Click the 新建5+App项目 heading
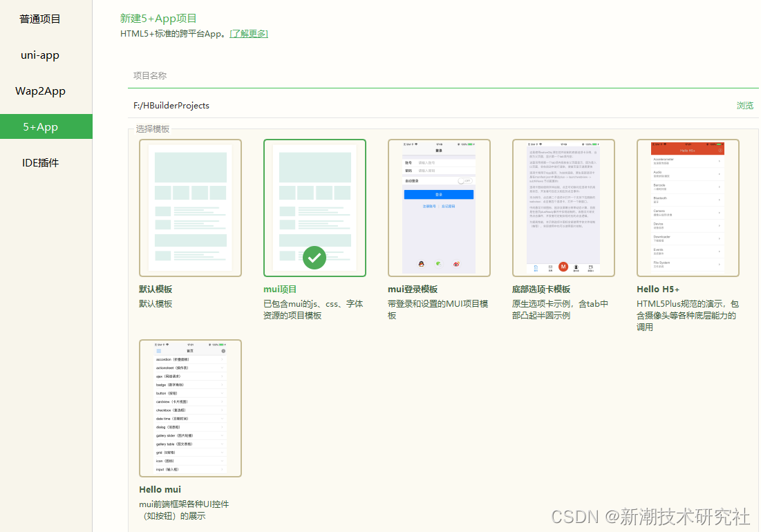Image resolution: width=761 pixels, height=532 pixels. [x=158, y=19]
